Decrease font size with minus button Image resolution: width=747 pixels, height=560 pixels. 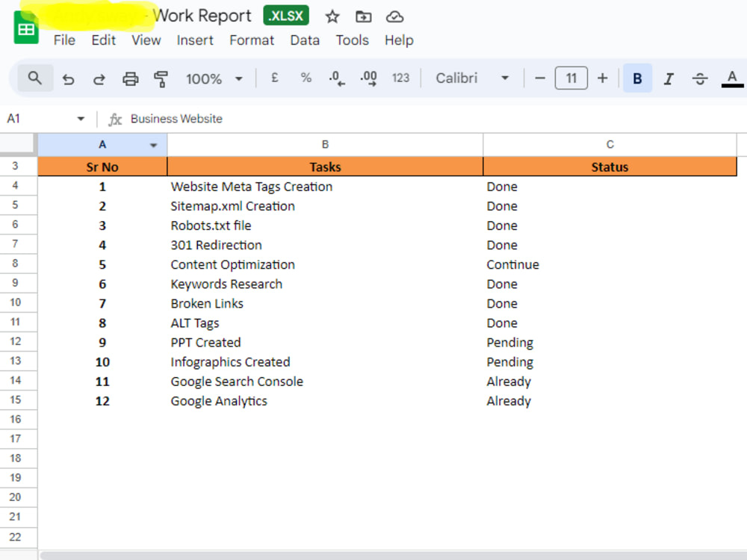[x=540, y=78]
